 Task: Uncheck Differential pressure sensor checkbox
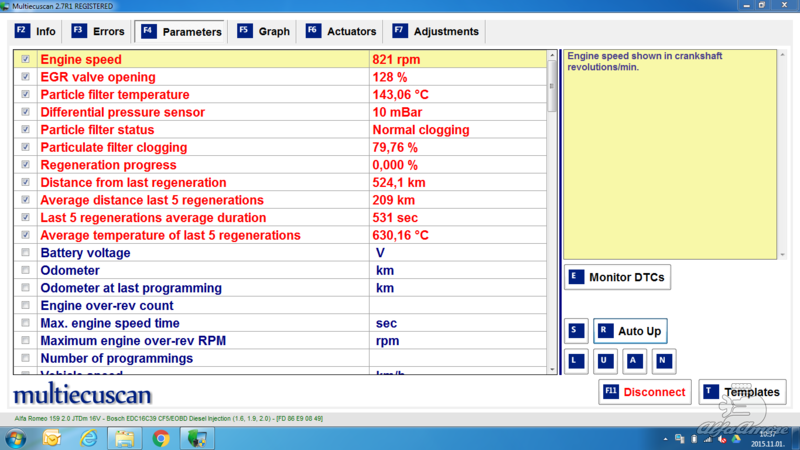[26, 112]
